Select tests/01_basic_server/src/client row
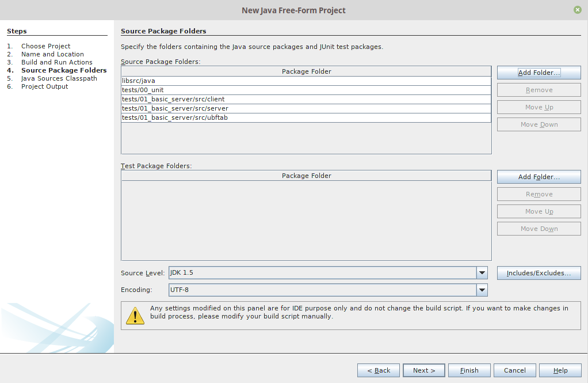Screen dimensions: 588x383 click(x=306, y=100)
